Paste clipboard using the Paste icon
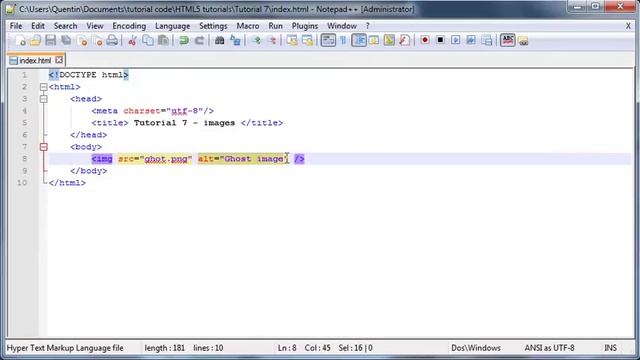This screenshot has width=640, height=360. [163, 40]
